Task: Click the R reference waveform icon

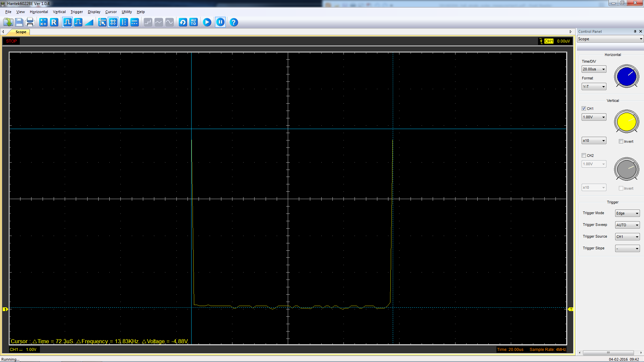Action: coord(54,22)
